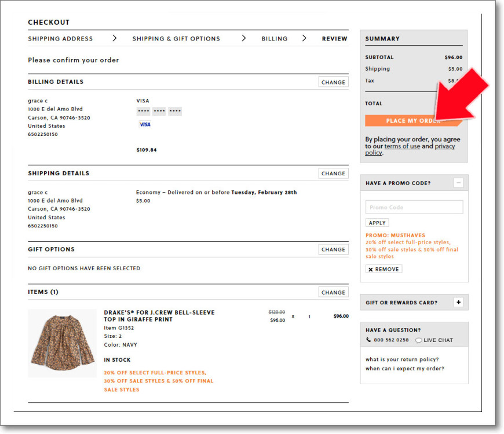Image resolution: width=504 pixels, height=434 pixels.
Task: Click the Visa card logo icon
Action: 145,124
